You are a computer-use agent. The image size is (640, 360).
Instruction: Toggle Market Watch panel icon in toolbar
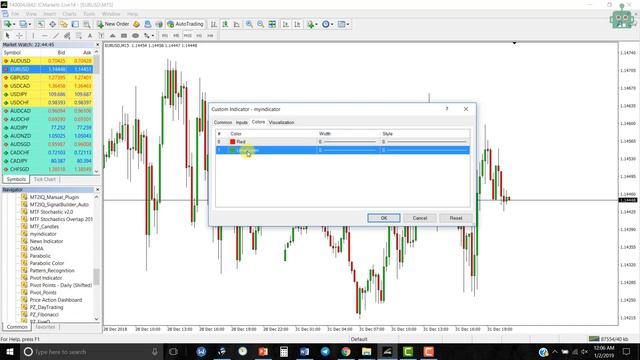coord(41,24)
